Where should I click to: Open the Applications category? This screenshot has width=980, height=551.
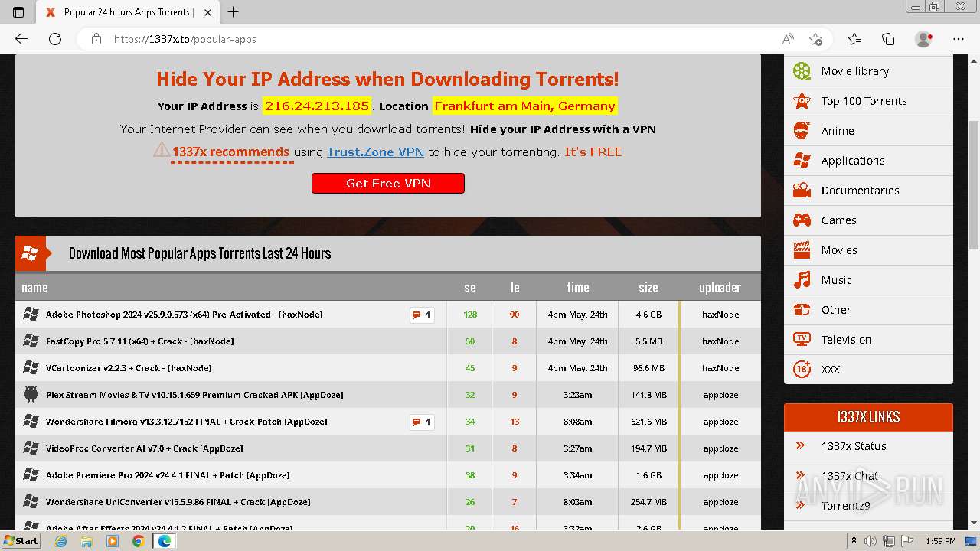[853, 161]
